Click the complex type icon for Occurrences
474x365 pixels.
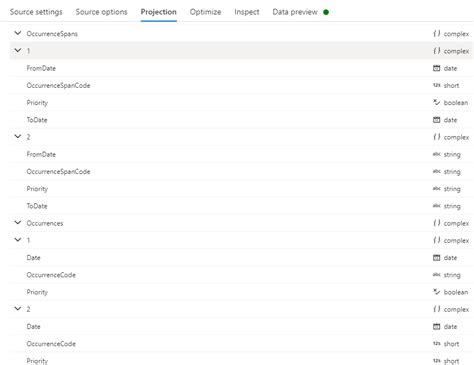(x=437, y=223)
